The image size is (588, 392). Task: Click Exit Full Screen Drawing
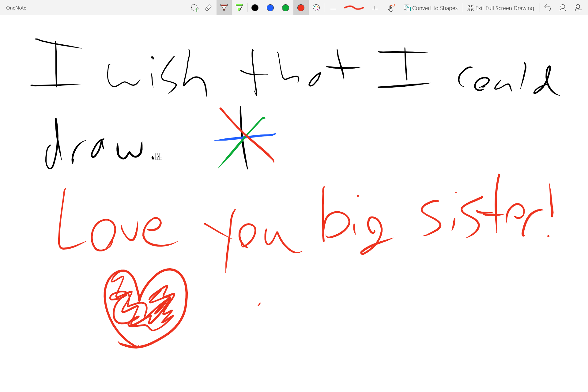[501, 8]
